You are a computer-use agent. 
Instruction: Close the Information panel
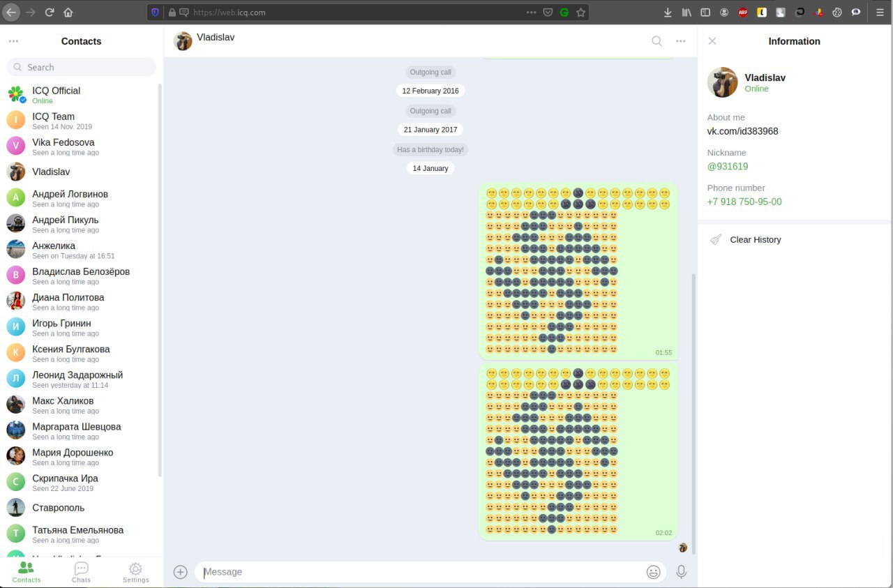pyautogui.click(x=712, y=41)
